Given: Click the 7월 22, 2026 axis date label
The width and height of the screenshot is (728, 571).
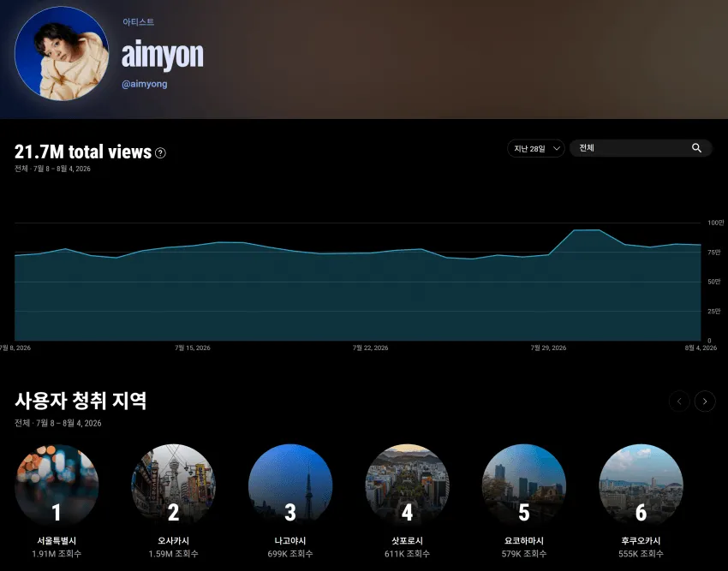Looking at the screenshot, I should click(x=371, y=348).
